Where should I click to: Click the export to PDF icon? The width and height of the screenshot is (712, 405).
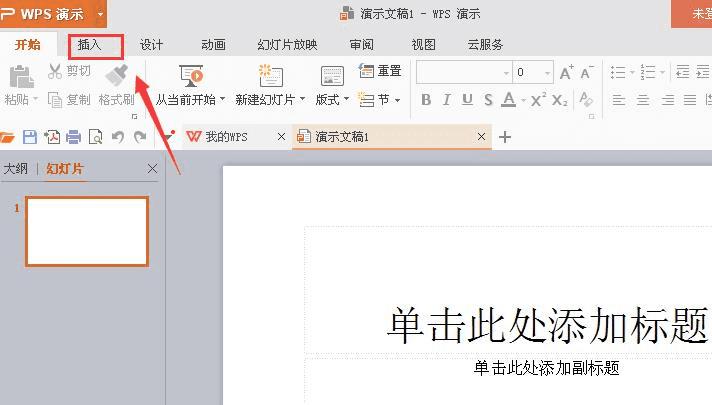click(x=52, y=137)
